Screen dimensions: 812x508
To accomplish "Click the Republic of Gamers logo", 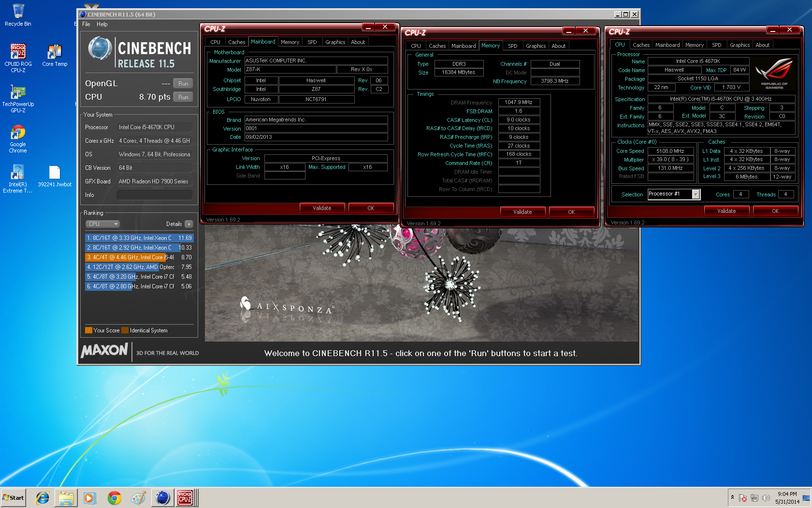I will coord(774,73).
